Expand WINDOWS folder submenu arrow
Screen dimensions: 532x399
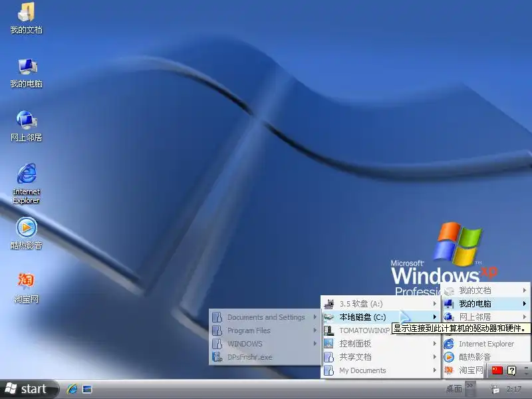(x=315, y=344)
